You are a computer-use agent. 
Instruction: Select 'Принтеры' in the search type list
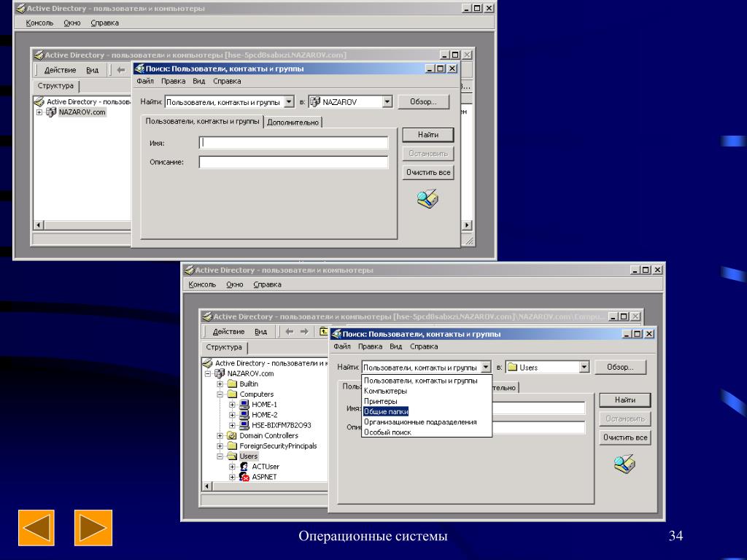click(380, 401)
